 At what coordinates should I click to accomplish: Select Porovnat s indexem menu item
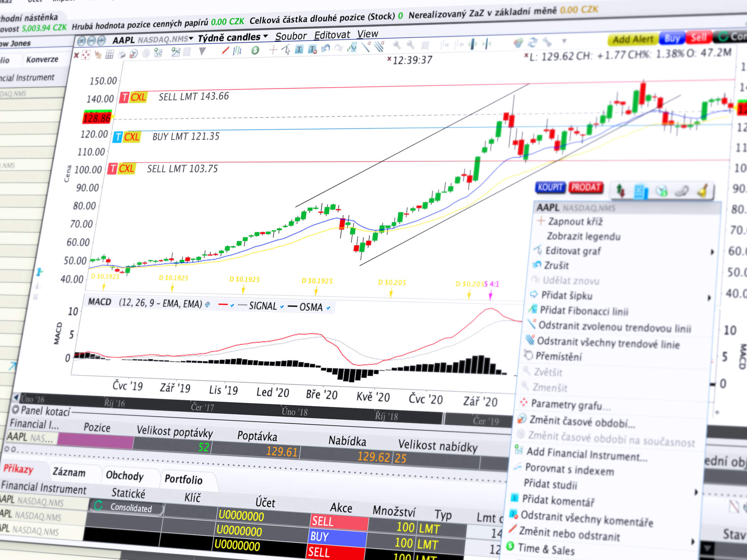point(569,469)
